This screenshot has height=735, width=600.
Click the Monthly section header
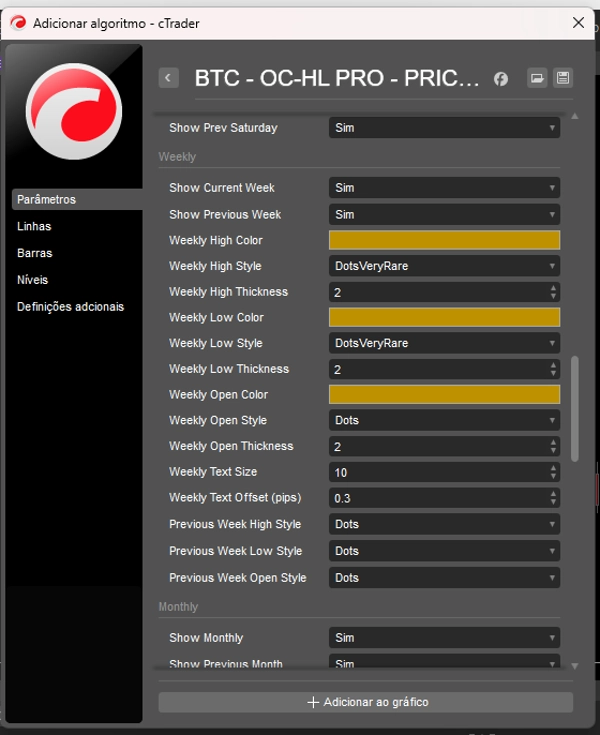point(178,607)
